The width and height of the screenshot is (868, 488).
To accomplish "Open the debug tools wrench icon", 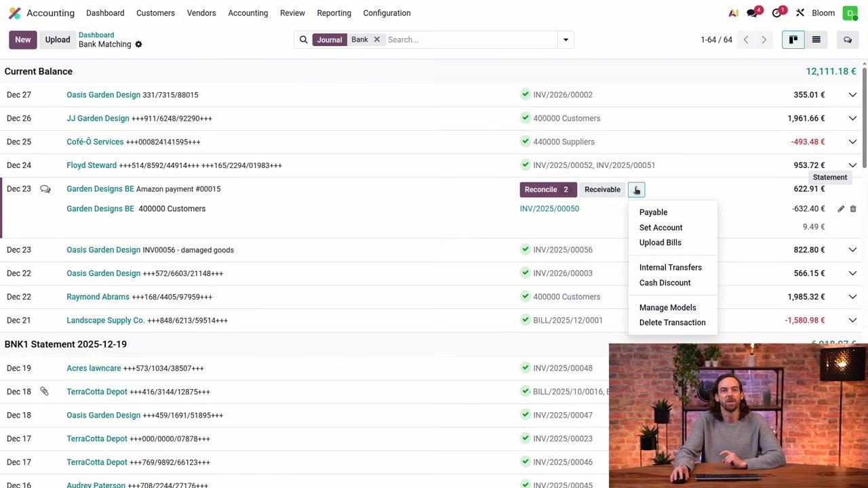I will point(800,13).
